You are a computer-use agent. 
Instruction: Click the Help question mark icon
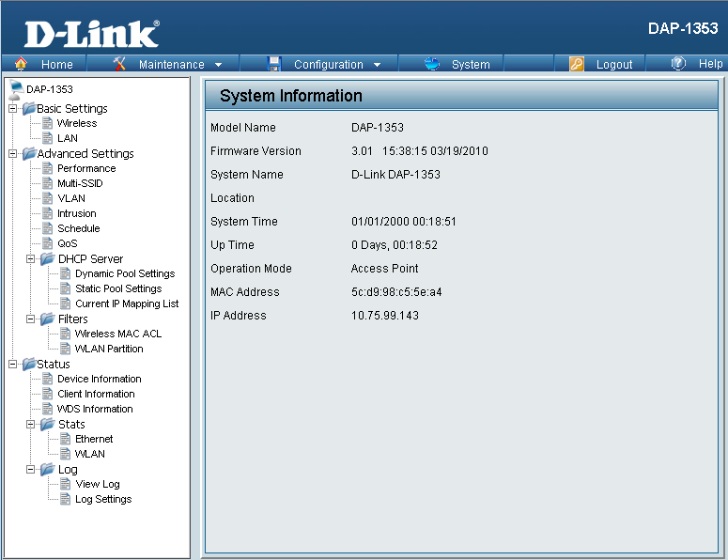coord(678,63)
